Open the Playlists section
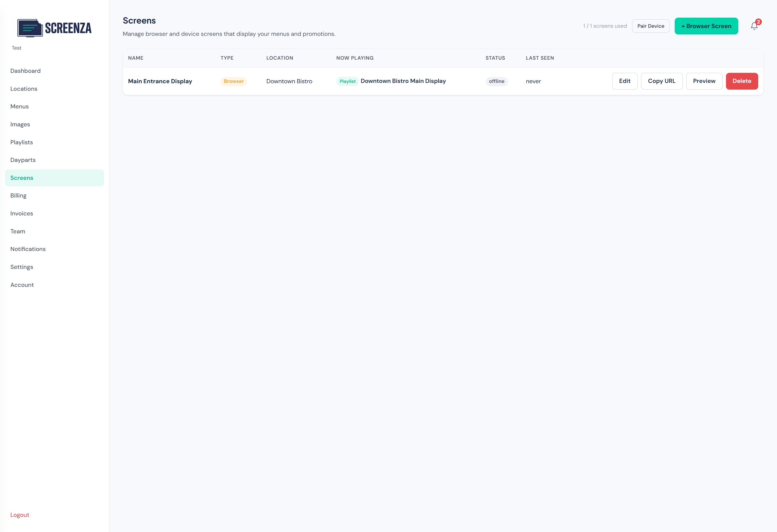 coord(21,142)
